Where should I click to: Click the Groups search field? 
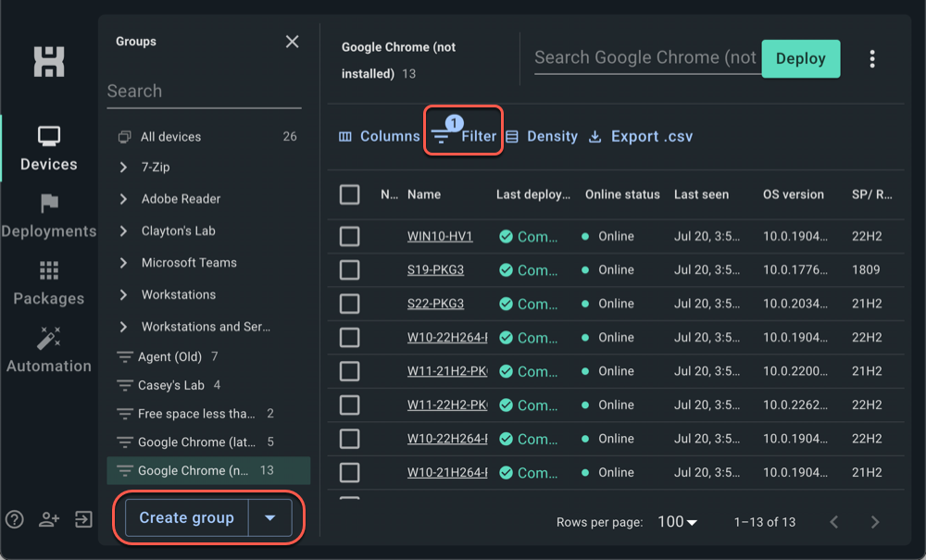[x=205, y=92]
